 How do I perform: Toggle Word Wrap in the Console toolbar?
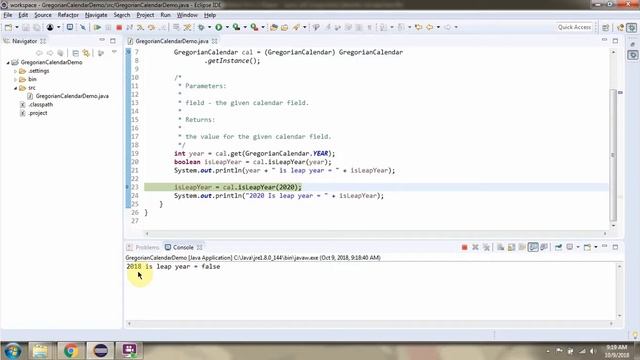[x=522, y=247]
